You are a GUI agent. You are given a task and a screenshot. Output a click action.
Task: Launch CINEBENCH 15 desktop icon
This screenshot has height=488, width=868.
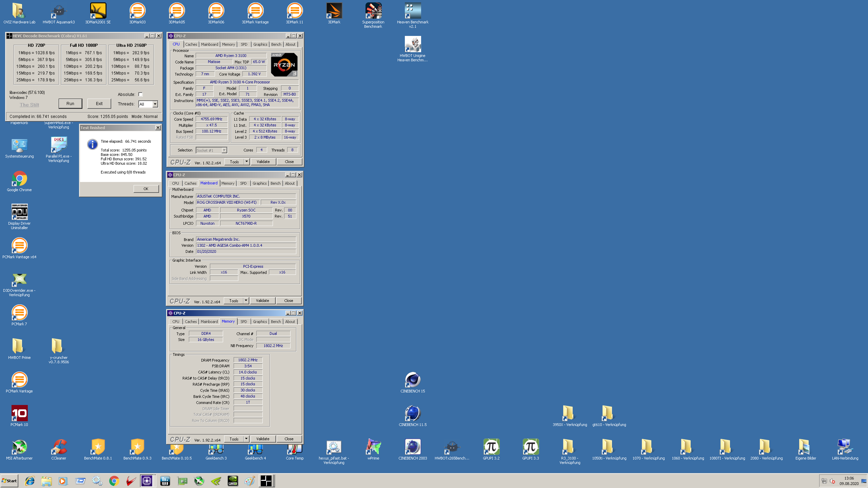pos(413,382)
